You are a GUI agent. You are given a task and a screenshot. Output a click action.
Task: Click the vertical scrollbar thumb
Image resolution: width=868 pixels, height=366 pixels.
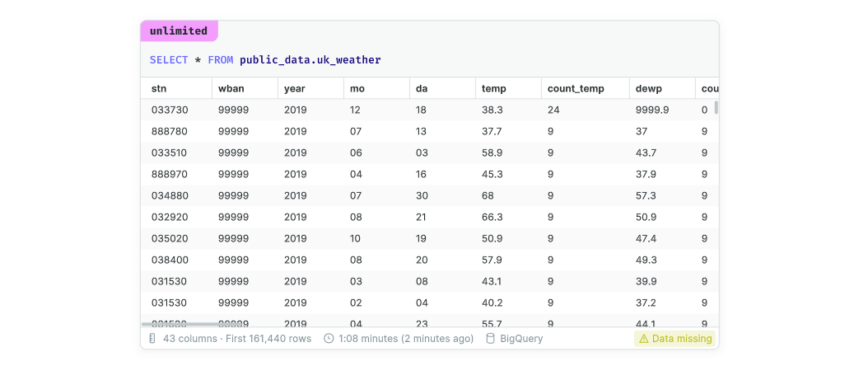[716, 107]
